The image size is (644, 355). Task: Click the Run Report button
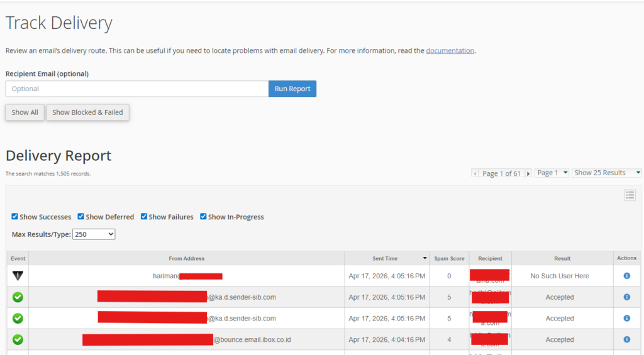click(292, 89)
